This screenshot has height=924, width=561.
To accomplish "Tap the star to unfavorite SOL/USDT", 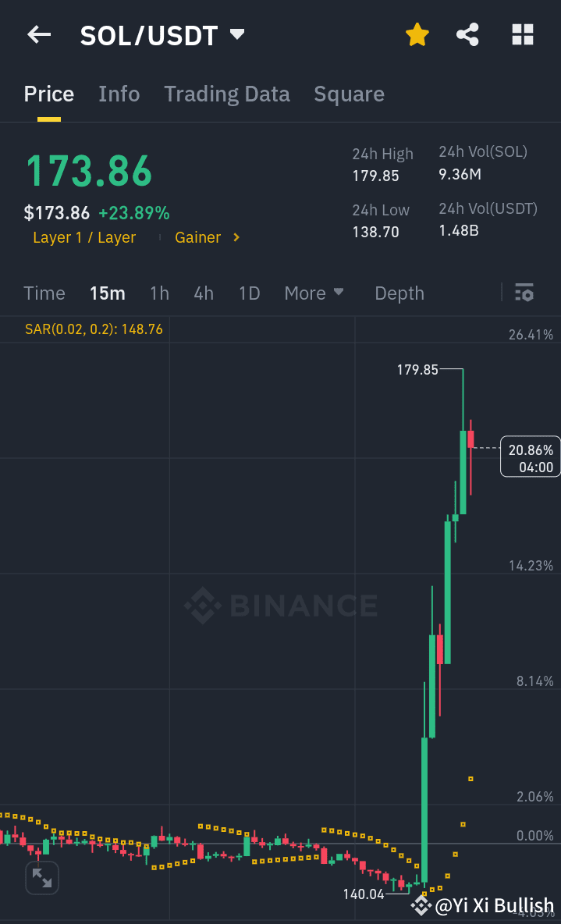I will point(417,34).
